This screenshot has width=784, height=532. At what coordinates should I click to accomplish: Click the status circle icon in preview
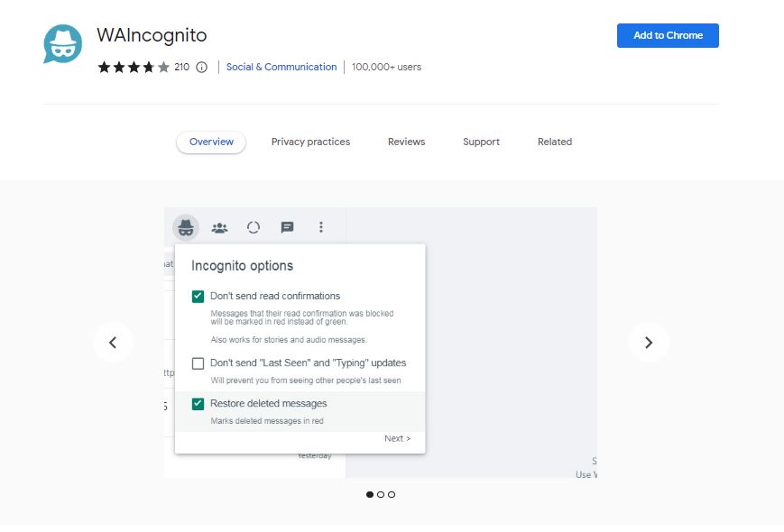pos(254,228)
